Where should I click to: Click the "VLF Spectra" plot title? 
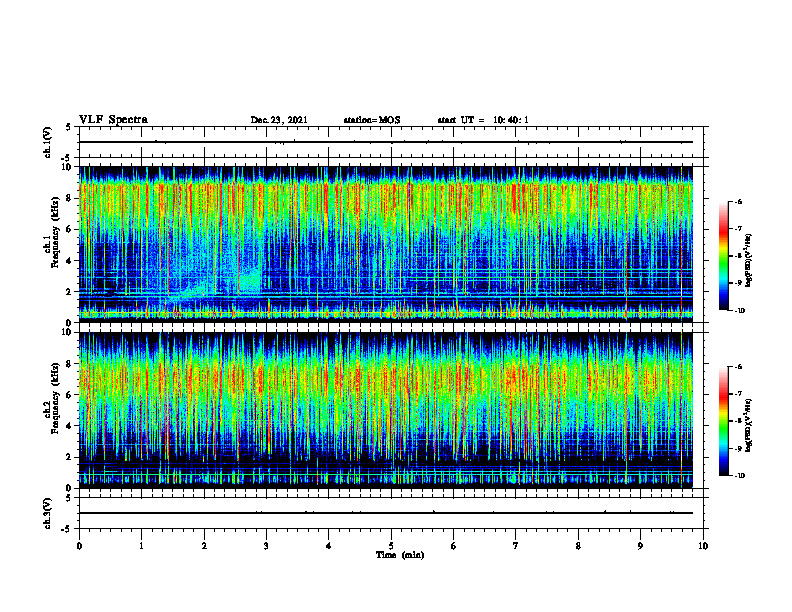tap(113, 120)
